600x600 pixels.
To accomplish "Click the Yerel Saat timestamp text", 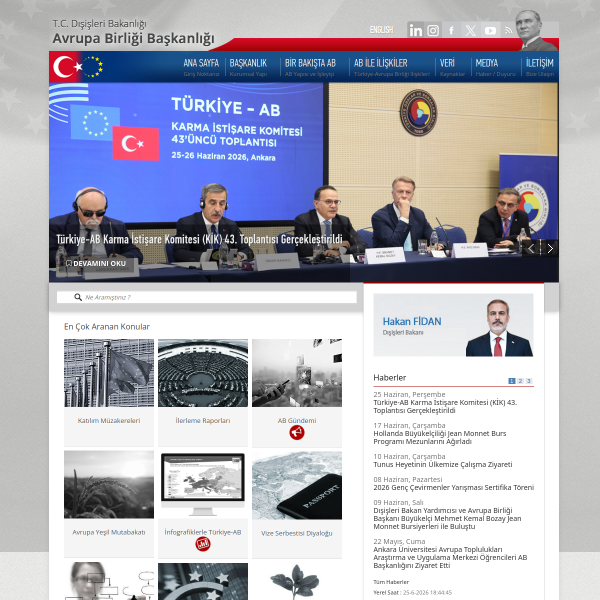I will click(x=412, y=592).
